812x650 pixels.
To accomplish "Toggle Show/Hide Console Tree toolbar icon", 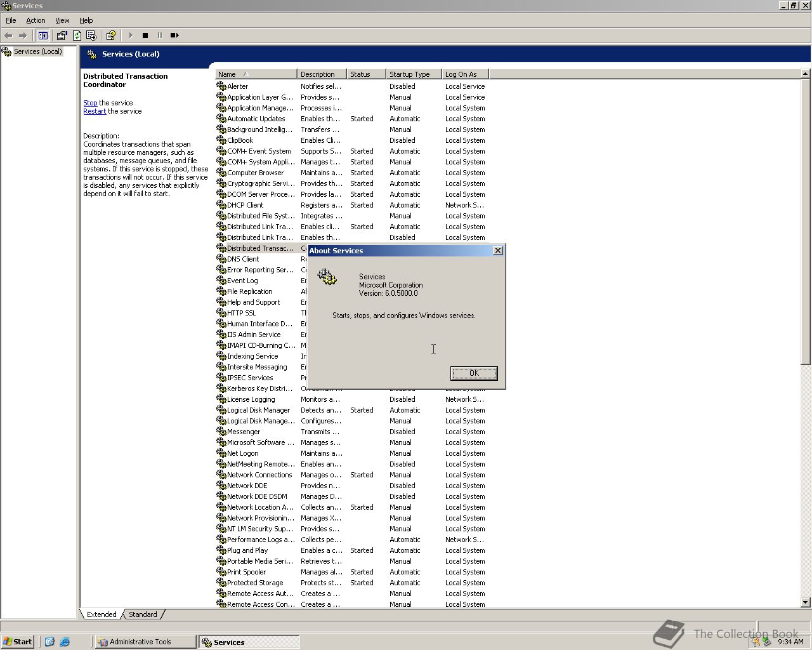I will point(43,36).
